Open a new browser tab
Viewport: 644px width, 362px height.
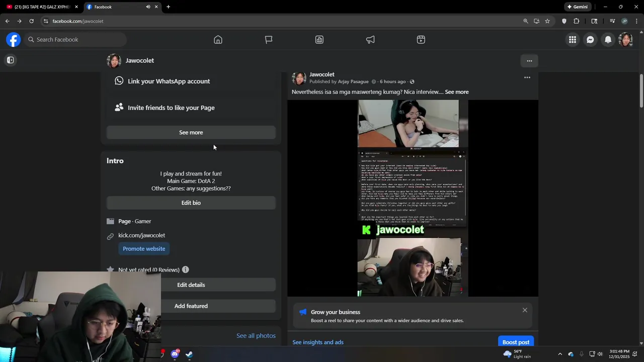click(x=168, y=7)
